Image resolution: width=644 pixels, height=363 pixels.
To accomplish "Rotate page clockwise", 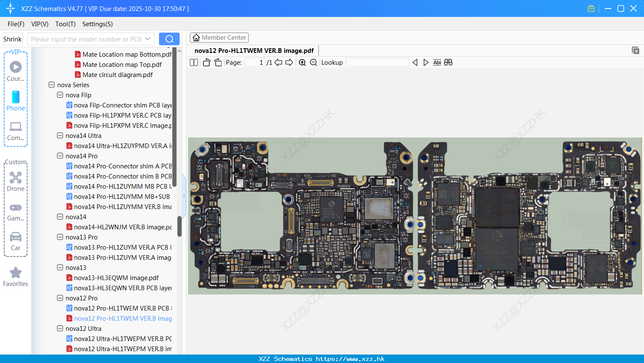I will [x=218, y=62].
